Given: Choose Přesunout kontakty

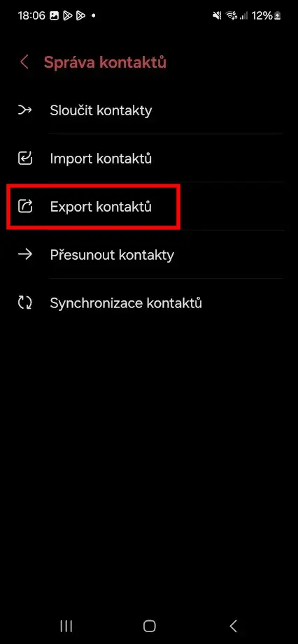Looking at the screenshot, I should tap(149, 255).
